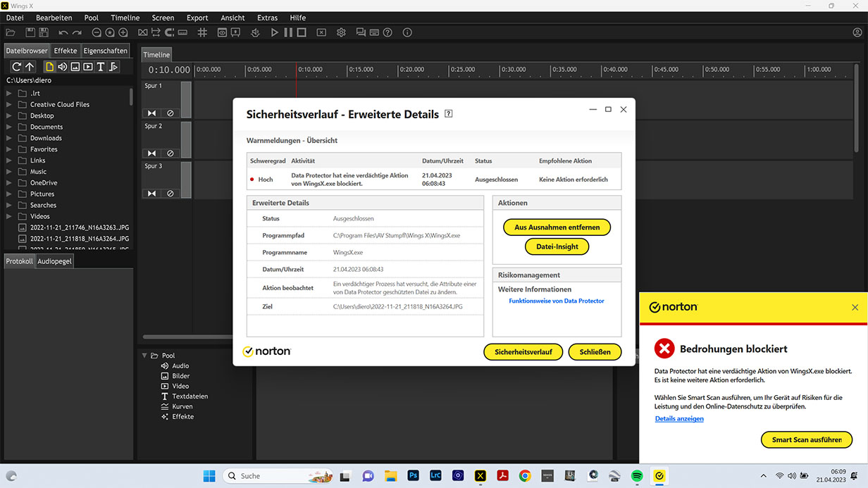Open the Export menu
This screenshot has height=488, width=868.
197,18
